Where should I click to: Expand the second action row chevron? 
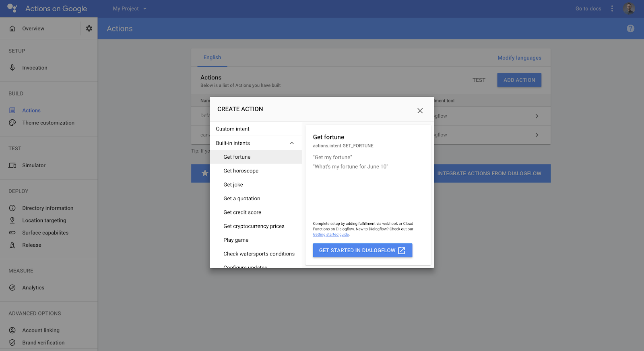tap(537, 135)
